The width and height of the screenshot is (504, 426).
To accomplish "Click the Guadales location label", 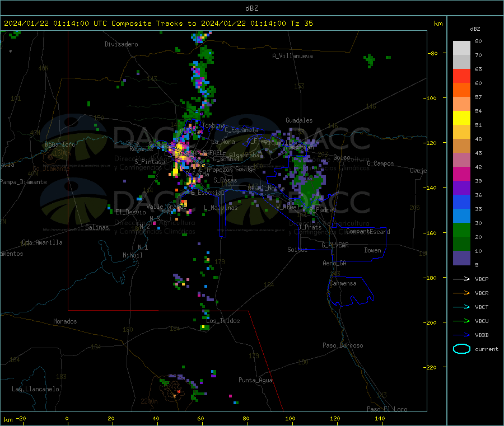I will (x=299, y=120).
